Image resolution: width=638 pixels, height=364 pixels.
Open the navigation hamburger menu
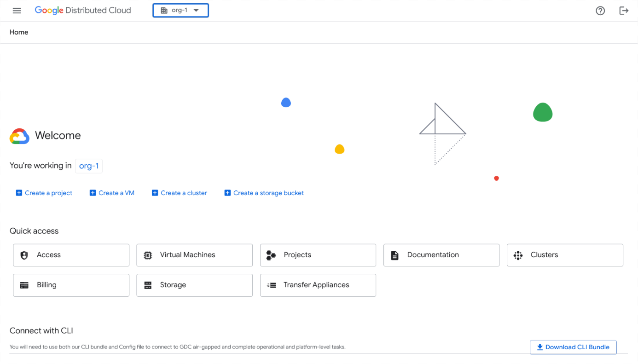[17, 10]
